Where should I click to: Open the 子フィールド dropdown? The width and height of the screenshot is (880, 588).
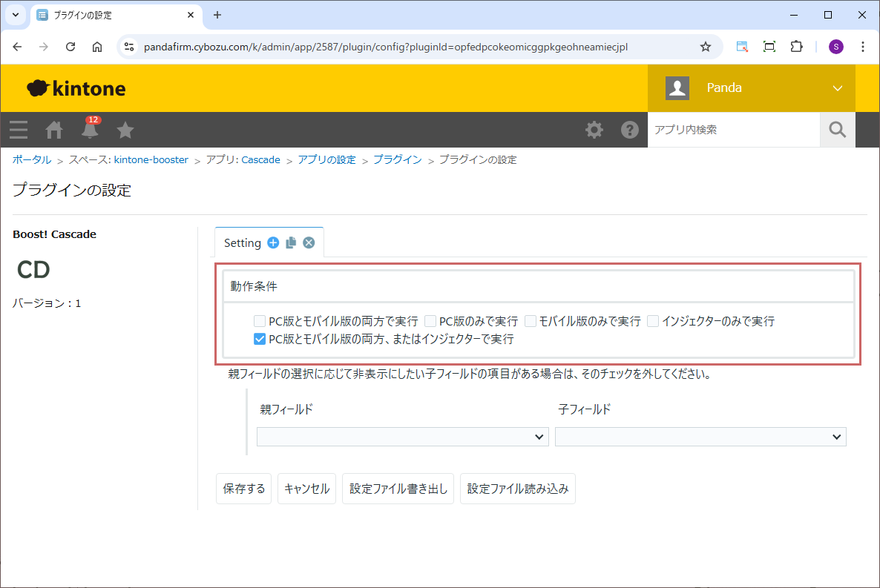pyautogui.click(x=700, y=437)
